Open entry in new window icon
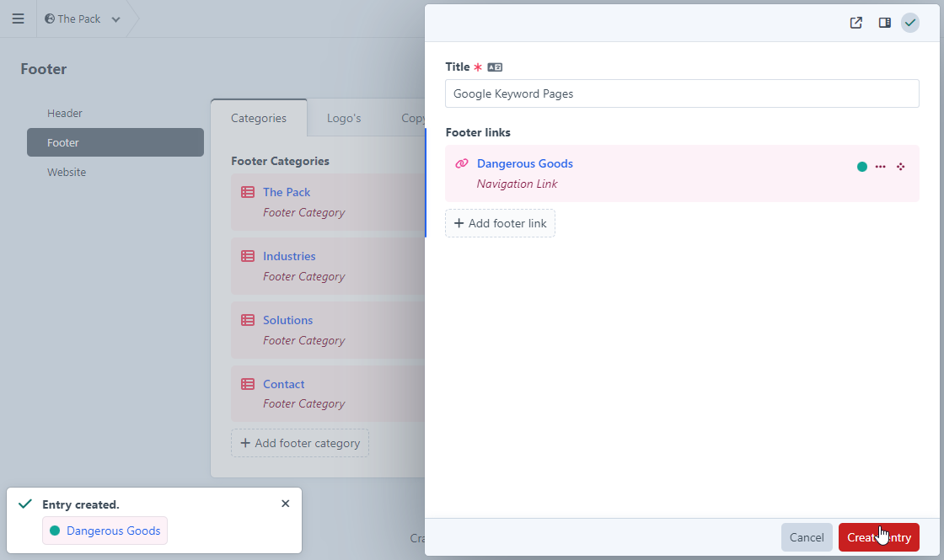This screenshot has height=560, width=944. click(855, 23)
